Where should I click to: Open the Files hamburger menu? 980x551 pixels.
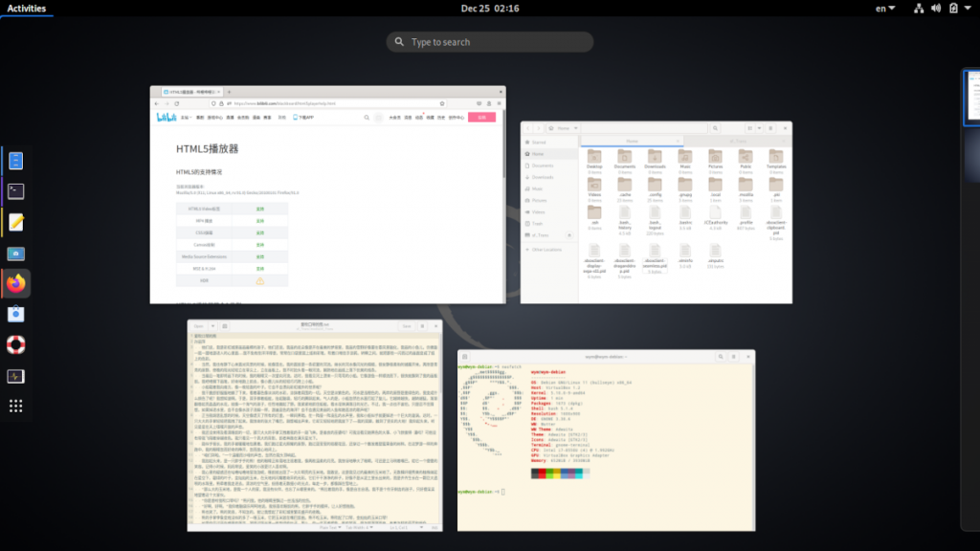point(770,128)
